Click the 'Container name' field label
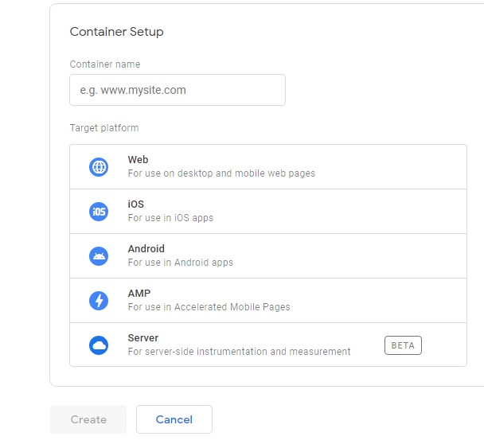The width and height of the screenshot is (484, 448). [x=105, y=64]
